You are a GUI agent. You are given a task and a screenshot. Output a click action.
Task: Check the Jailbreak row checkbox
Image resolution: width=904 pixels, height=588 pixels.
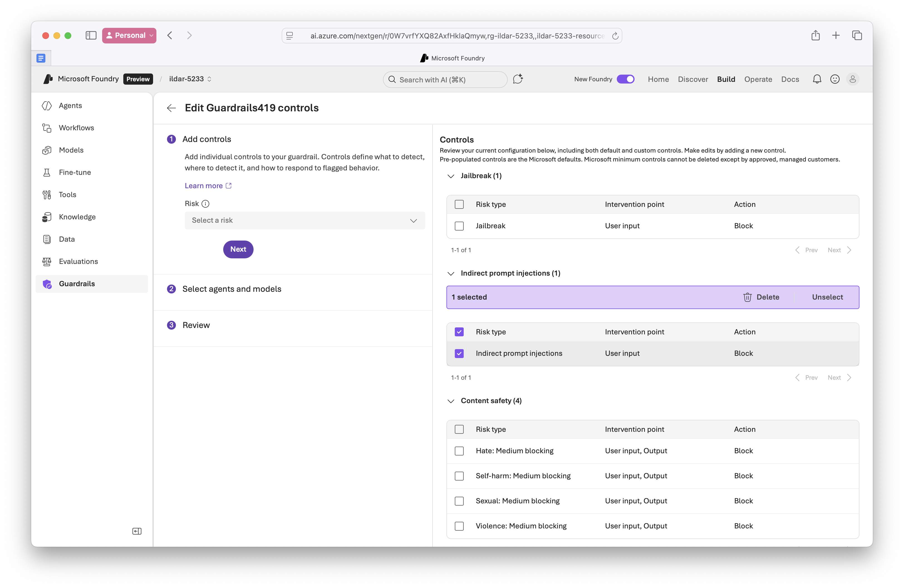click(x=459, y=226)
